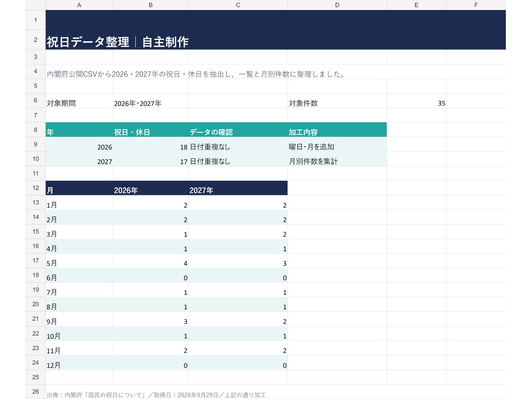Select column D header
Screen dimensions: 532x399
pos(337,5)
